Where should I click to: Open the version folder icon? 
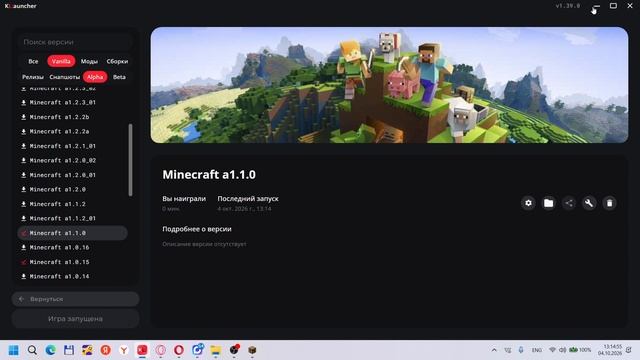tap(549, 203)
